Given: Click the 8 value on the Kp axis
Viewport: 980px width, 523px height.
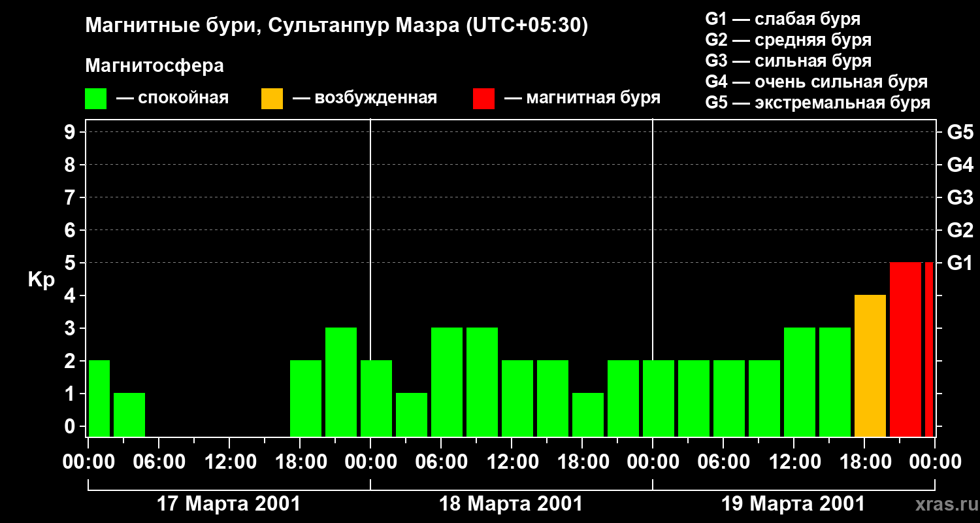Looking at the screenshot, I should 71,165.
